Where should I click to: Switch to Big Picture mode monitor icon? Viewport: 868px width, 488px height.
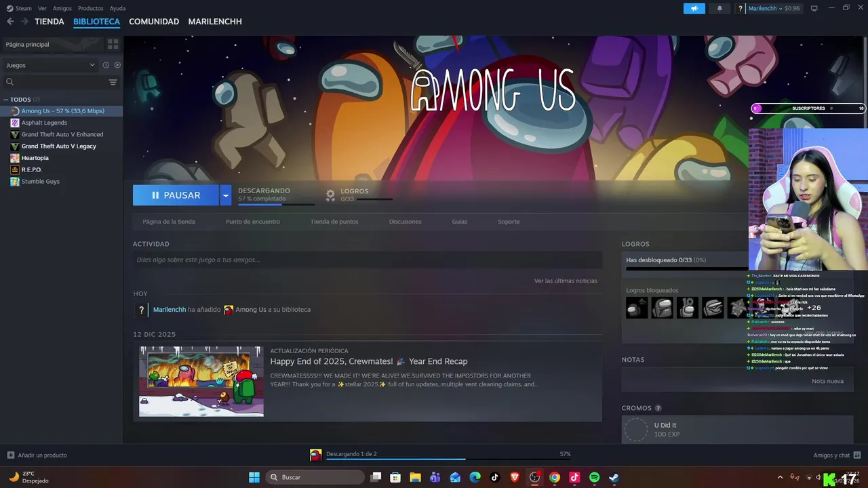coord(814,8)
